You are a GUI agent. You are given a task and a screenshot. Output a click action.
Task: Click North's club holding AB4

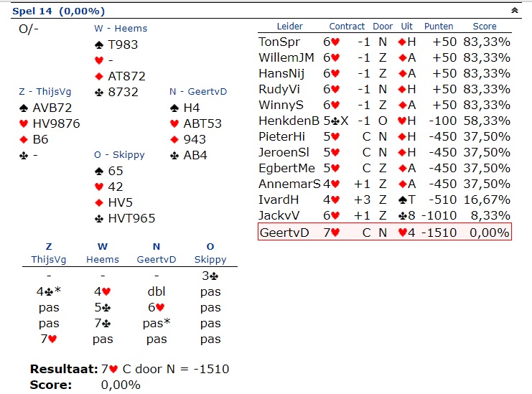point(188,155)
